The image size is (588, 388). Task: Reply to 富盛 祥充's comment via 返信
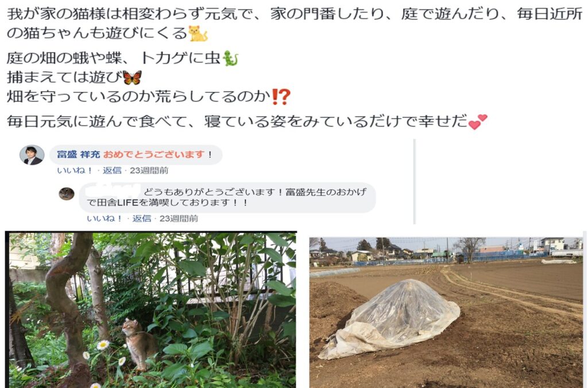[112, 170]
